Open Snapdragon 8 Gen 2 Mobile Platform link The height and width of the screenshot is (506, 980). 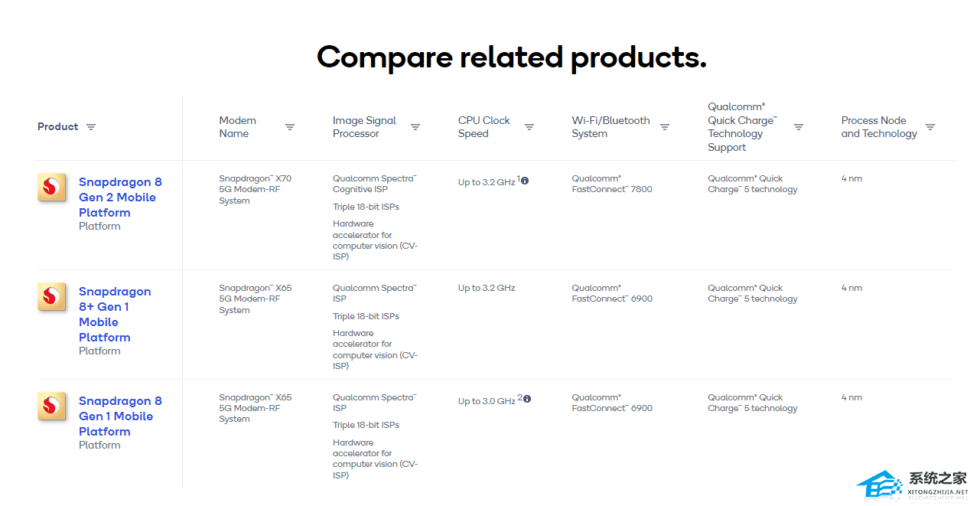[x=120, y=197]
